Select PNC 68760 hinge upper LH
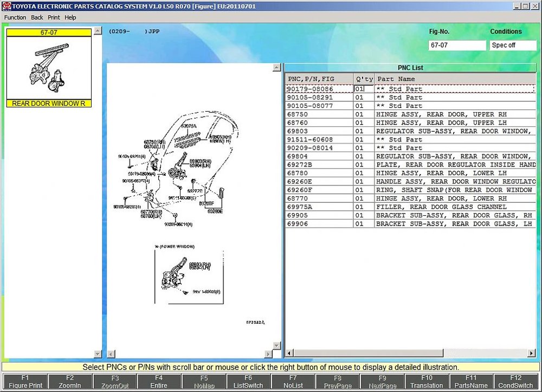Screen dimensions: 542x392 [x=411, y=123]
